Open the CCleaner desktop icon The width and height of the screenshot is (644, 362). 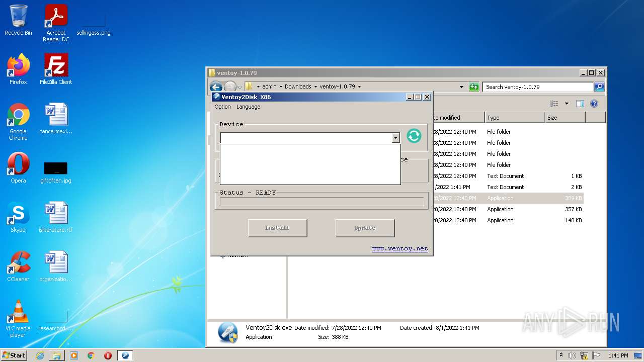click(18, 267)
